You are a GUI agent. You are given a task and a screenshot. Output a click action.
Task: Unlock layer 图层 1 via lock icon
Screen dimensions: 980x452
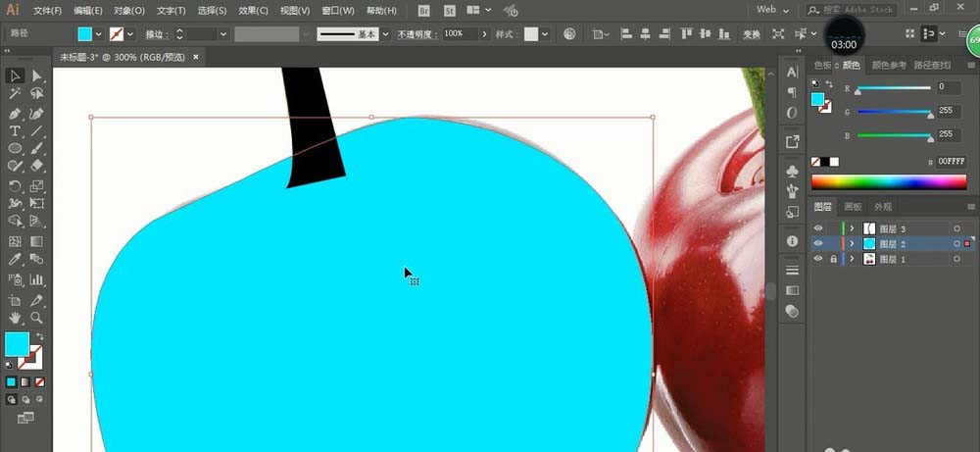pyautogui.click(x=833, y=259)
